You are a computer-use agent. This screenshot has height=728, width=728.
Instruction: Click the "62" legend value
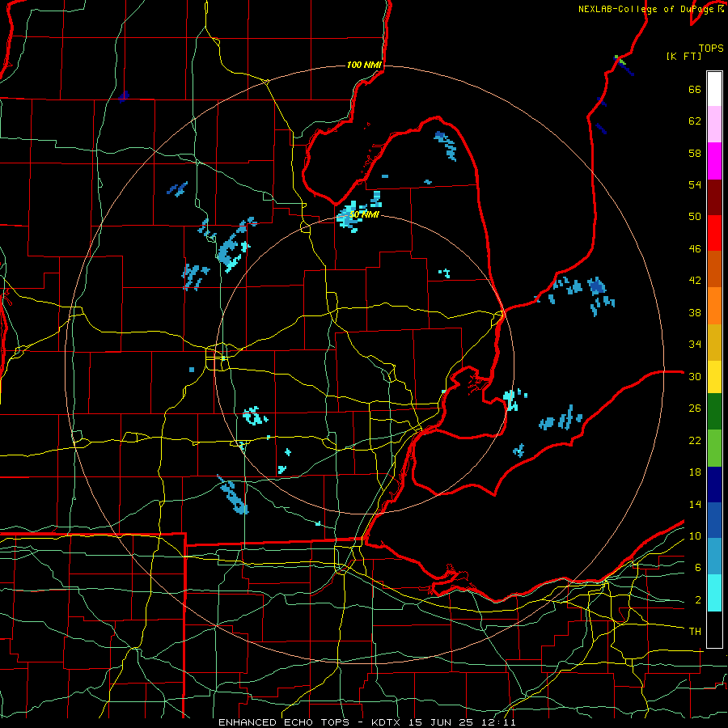(x=695, y=121)
